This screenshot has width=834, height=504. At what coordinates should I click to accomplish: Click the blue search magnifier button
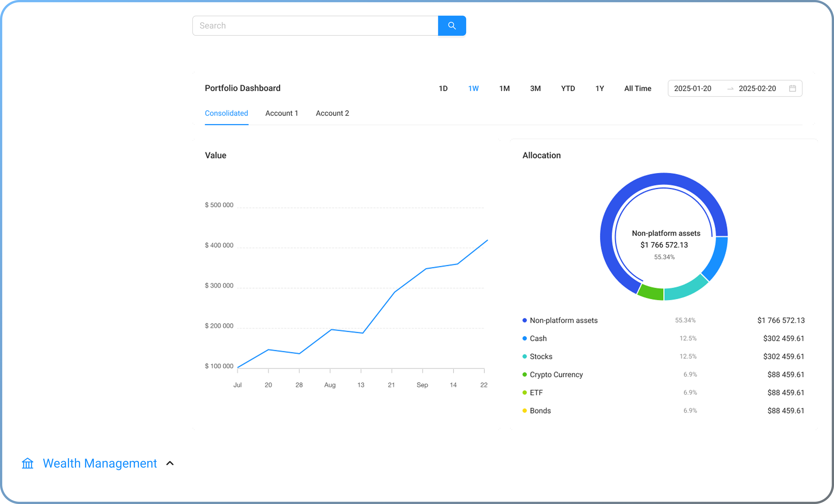point(452,26)
